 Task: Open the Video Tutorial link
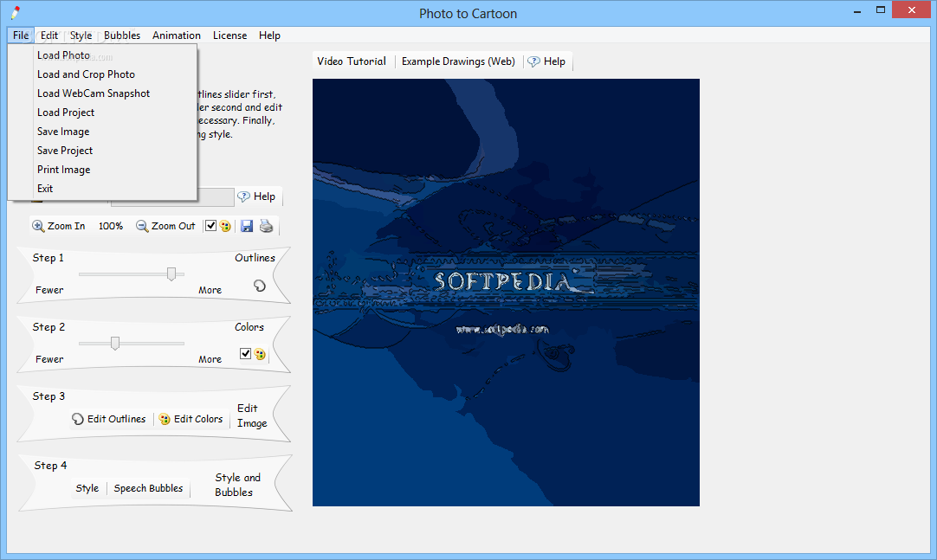click(352, 61)
